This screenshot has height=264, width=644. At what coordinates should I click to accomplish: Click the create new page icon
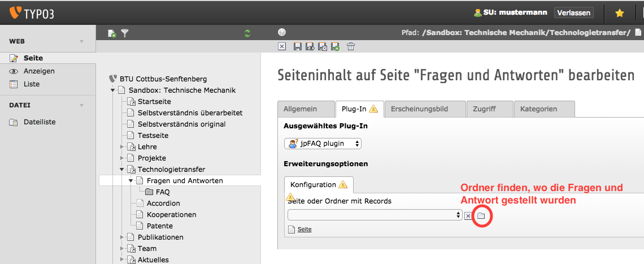coord(112,34)
